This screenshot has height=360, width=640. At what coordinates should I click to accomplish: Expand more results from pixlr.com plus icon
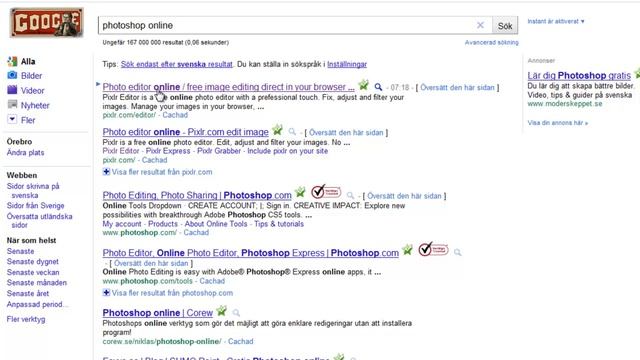pos(106,172)
